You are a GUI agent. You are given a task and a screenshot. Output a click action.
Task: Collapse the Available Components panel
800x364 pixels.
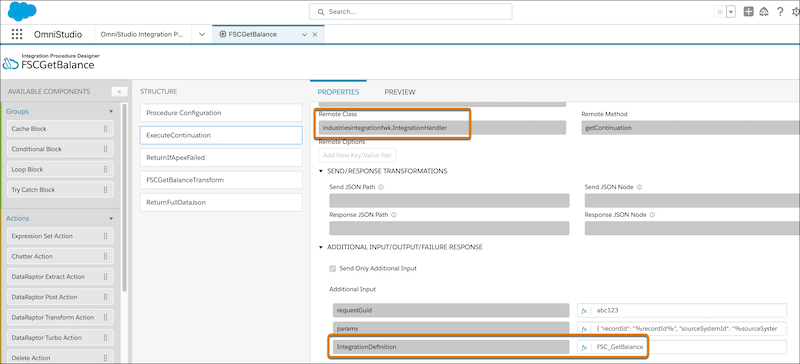coord(119,92)
